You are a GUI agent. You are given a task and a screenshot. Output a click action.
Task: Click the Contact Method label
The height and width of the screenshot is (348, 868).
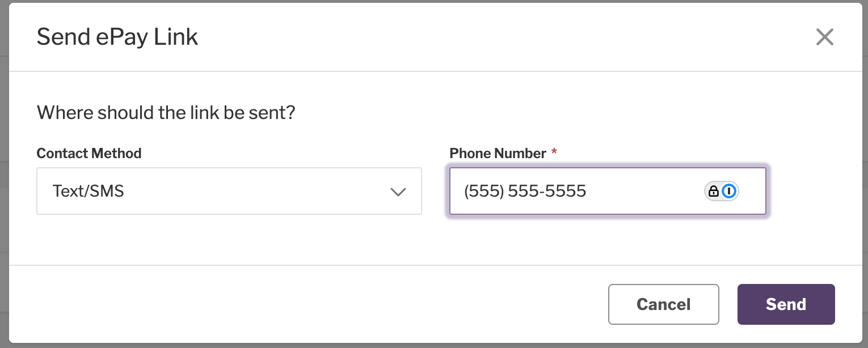click(x=89, y=153)
